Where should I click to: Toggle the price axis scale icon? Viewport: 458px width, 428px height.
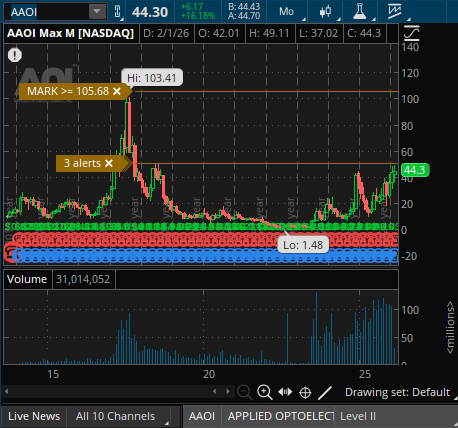pyautogui.click(x=411, y=33)
